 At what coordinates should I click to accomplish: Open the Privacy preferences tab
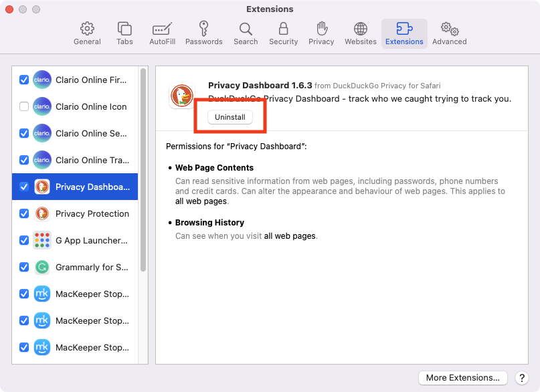point(321,33)
